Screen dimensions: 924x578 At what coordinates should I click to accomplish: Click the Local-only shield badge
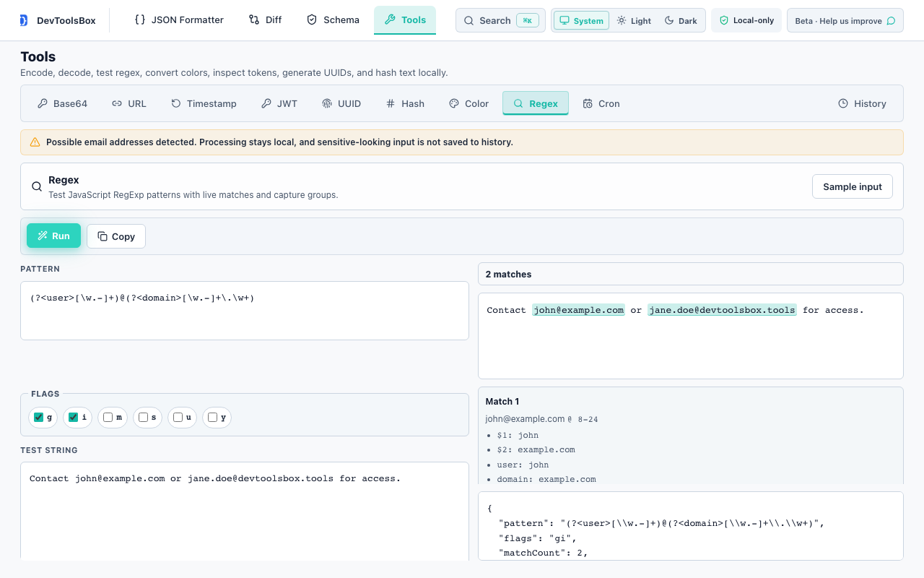point(746,20)
